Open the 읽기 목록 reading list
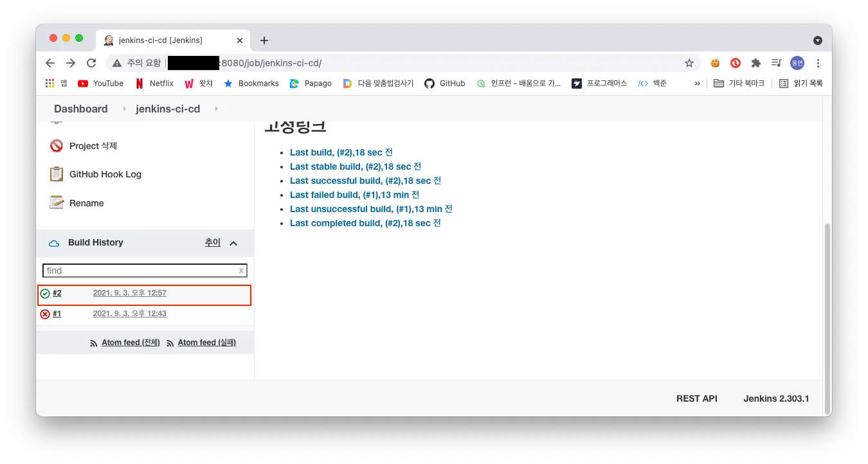Image resolution: width=868 pixels, height=464 pixels. [800, 83]
